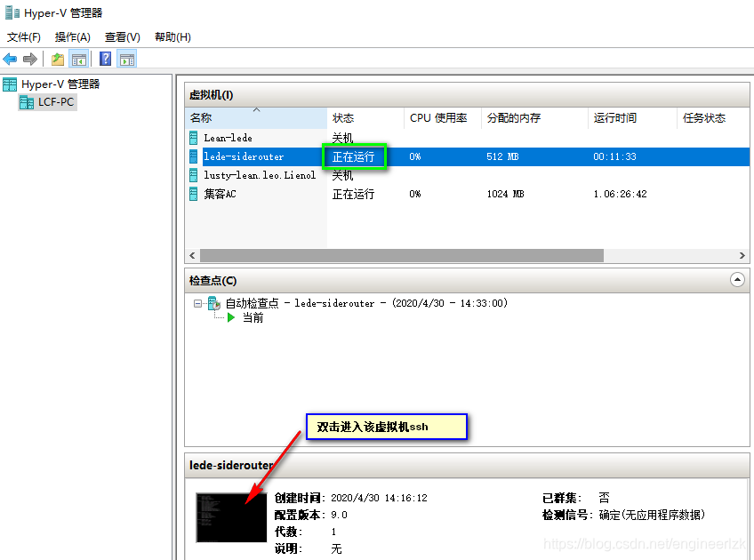The width and height of the screenshot is (754, 560).
Task: Select the green 当前 checkpoint arrow
Action: [x=231, y=317]
